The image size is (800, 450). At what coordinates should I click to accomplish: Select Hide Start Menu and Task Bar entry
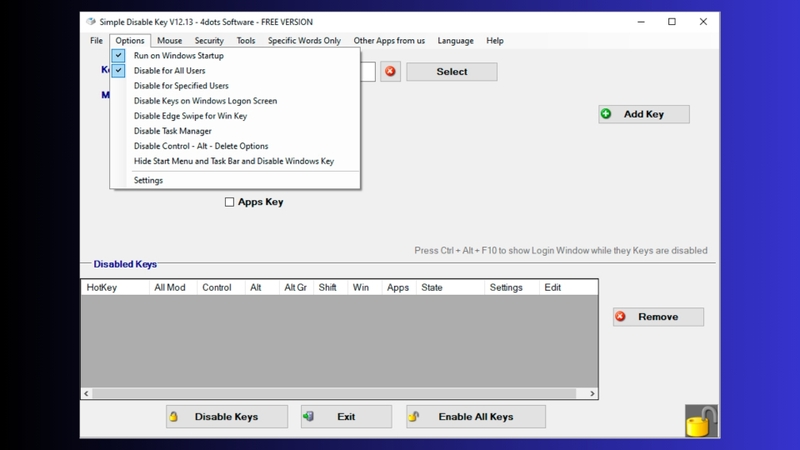coord(235,161)
